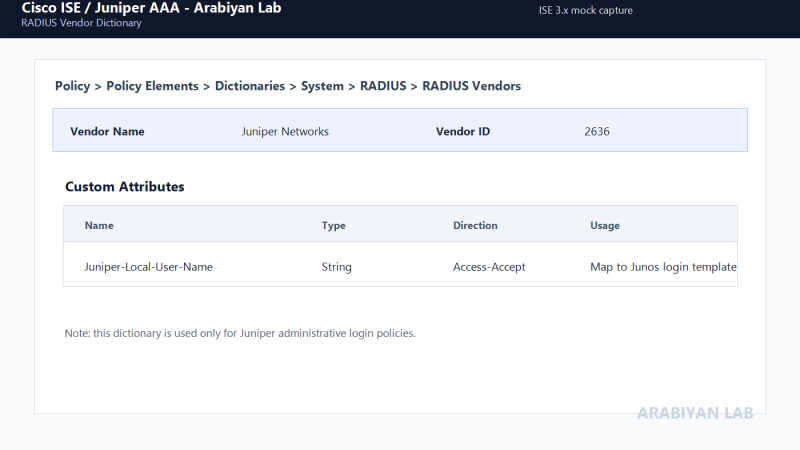Click the Access-Accept direction cell

489,267
